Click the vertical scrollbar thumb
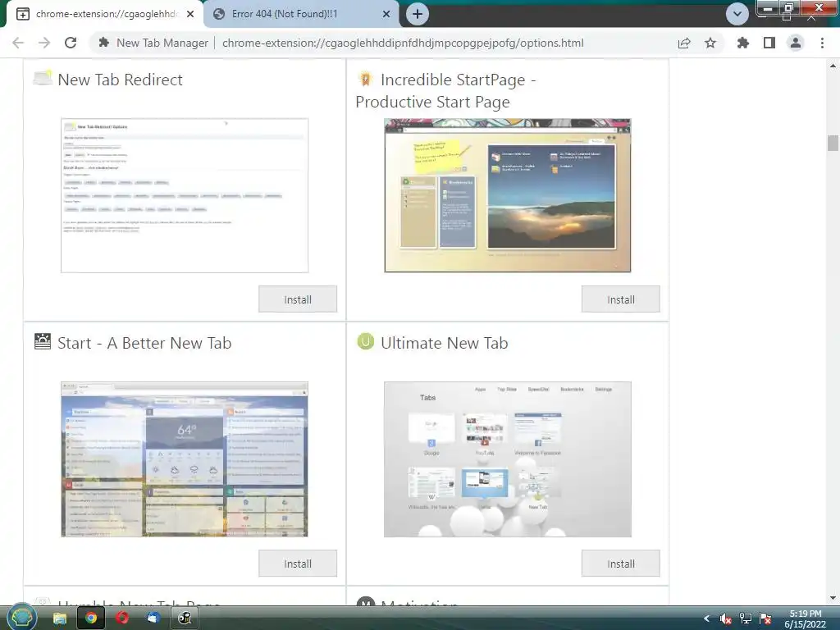840x630 pixels. (833, 143)
